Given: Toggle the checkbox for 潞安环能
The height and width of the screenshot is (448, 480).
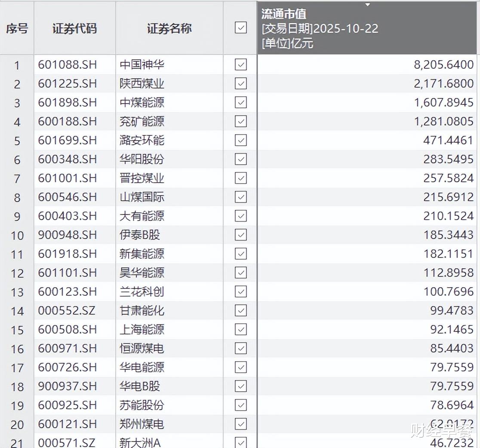Looking at the screenshot, I should coord(240,141).
